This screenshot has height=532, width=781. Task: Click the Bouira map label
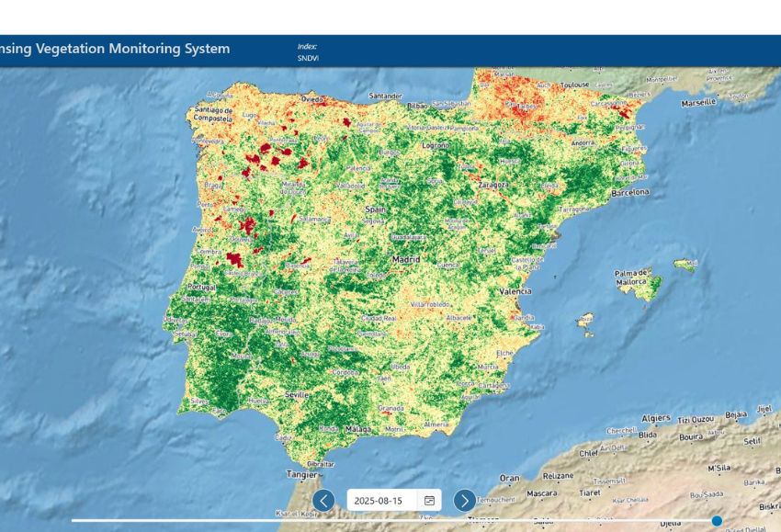[690, 437]
